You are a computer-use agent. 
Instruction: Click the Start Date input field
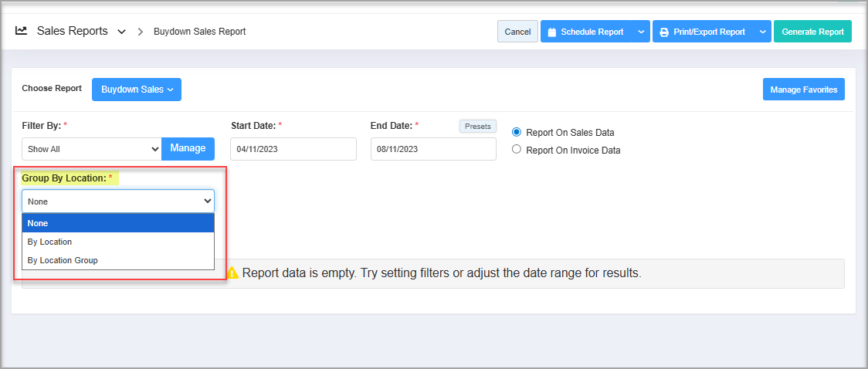293,149
